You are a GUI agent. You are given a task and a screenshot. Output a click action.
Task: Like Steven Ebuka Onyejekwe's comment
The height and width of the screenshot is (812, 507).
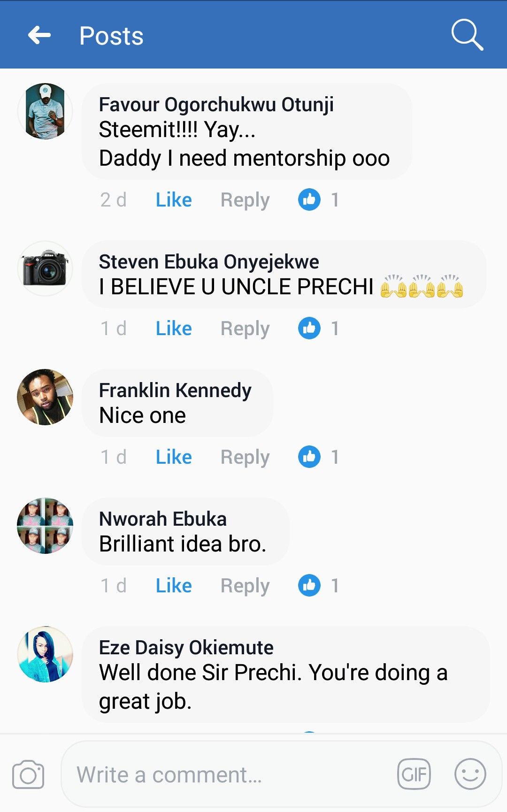[174, 329]
